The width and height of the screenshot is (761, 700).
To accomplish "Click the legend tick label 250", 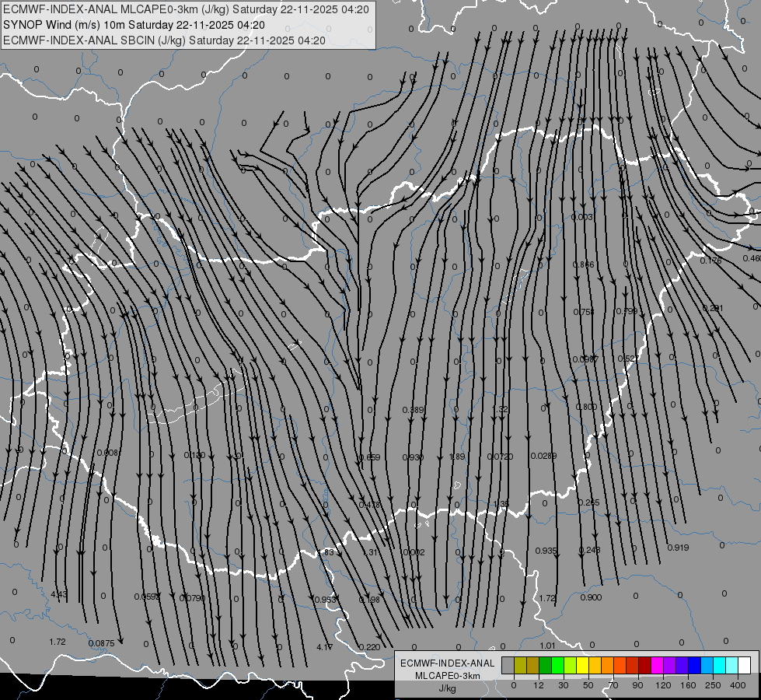I will [x=713, y=685].
